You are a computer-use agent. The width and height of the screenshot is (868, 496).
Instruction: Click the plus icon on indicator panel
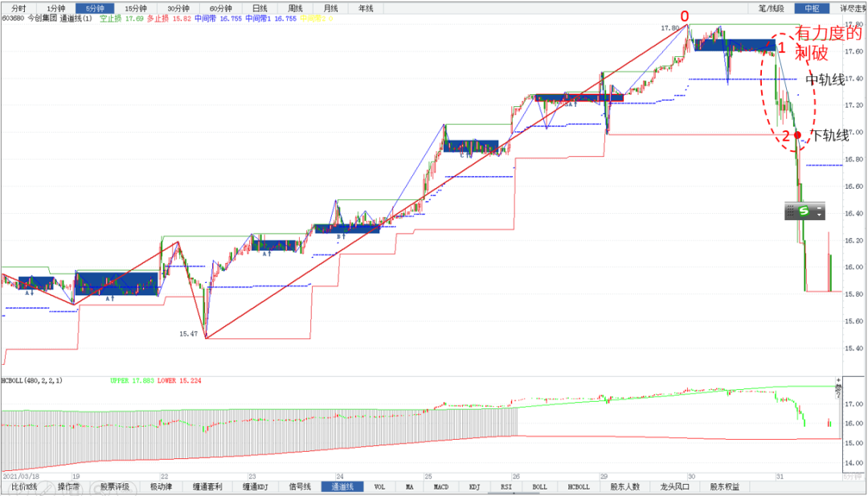840,379
